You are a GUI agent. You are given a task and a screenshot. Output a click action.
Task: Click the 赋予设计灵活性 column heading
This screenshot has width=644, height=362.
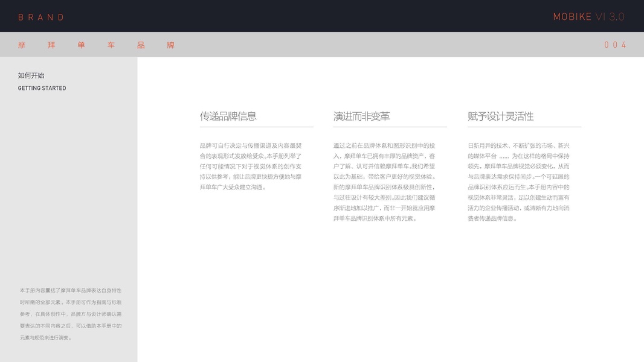coord(500,116)
